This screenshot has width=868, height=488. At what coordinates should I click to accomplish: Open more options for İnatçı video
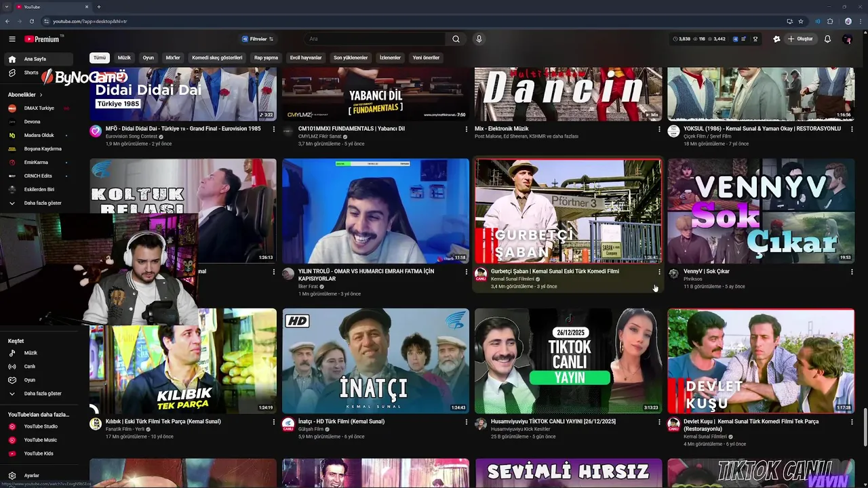467,422
